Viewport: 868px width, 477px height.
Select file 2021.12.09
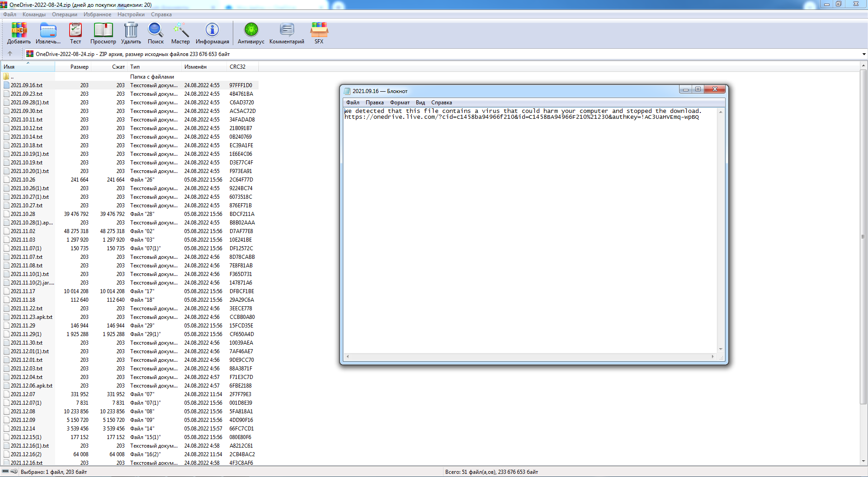click(23, 420)
